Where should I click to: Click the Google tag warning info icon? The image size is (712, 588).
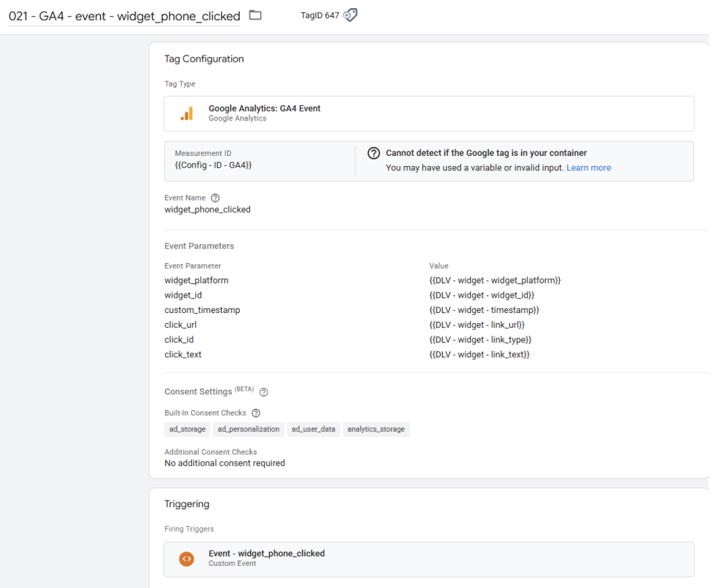[x=375, y=153]
